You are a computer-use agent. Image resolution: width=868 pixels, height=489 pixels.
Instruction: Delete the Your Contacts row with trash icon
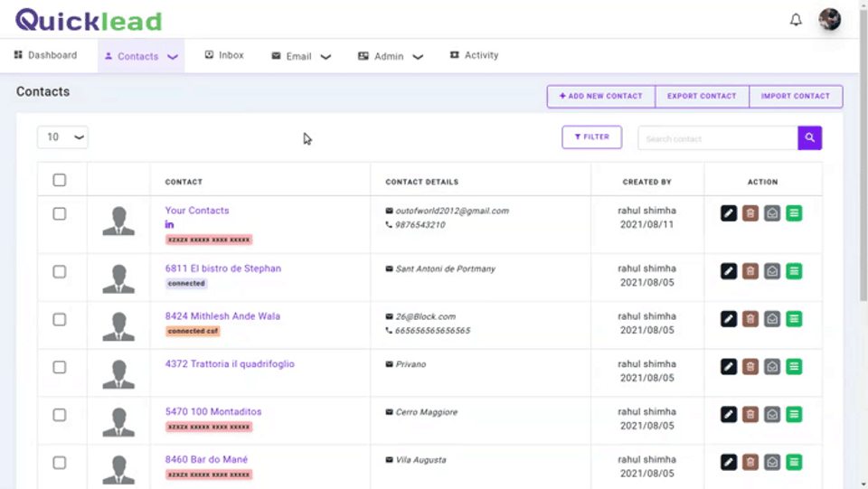click(750, 213)
